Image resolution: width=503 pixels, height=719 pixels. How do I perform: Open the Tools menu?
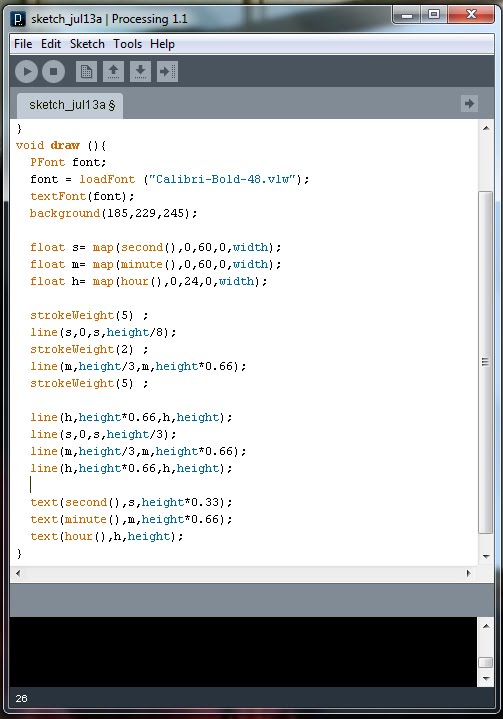pos(127,44)
